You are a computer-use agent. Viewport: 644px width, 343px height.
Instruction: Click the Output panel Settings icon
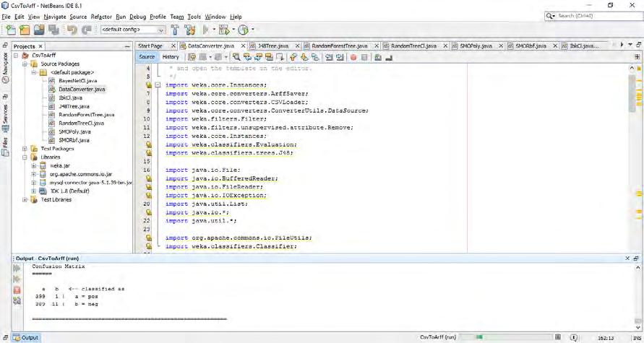(x=17, y=301)
